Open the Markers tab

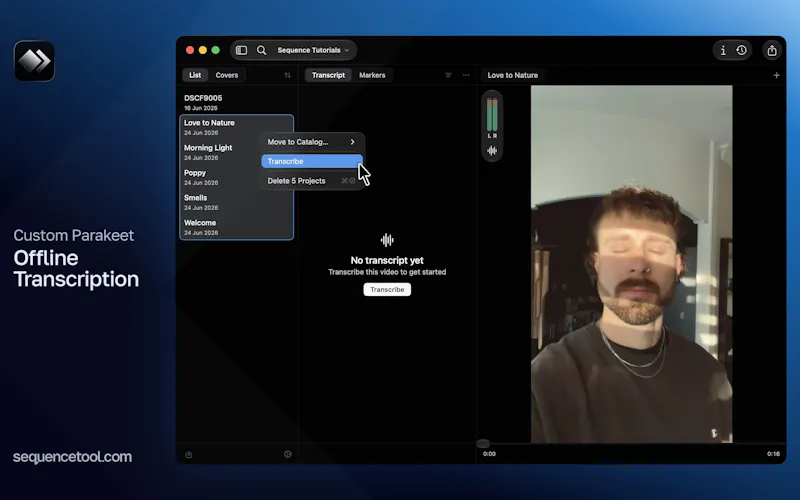pos(372,75)
